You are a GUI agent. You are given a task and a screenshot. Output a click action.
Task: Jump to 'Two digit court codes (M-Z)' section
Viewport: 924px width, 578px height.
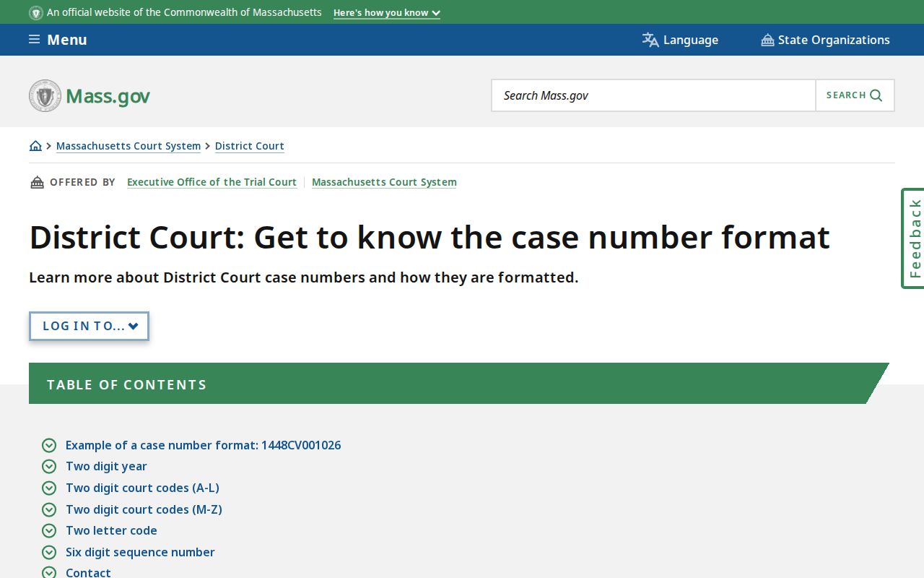144,509
